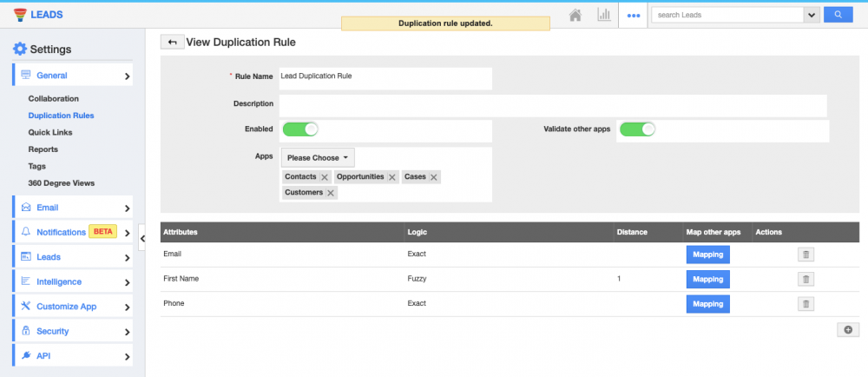Remove the Contacts app tag
The image size is (868, 377).
click(325, 177)
